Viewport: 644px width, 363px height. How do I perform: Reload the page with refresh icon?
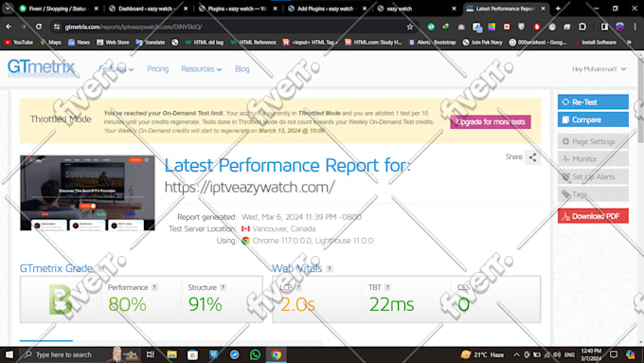pyautogui.click(x=39, y=27)
